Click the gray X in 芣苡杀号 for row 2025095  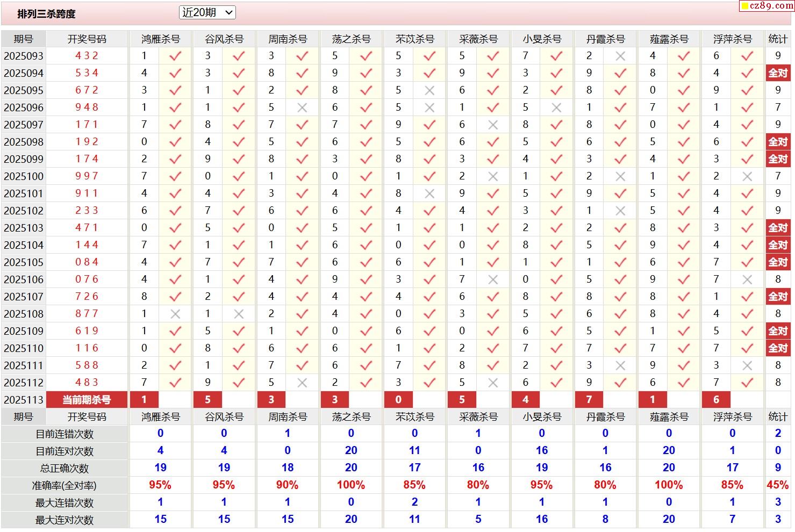pyautogui.click(x=429, y=90)
